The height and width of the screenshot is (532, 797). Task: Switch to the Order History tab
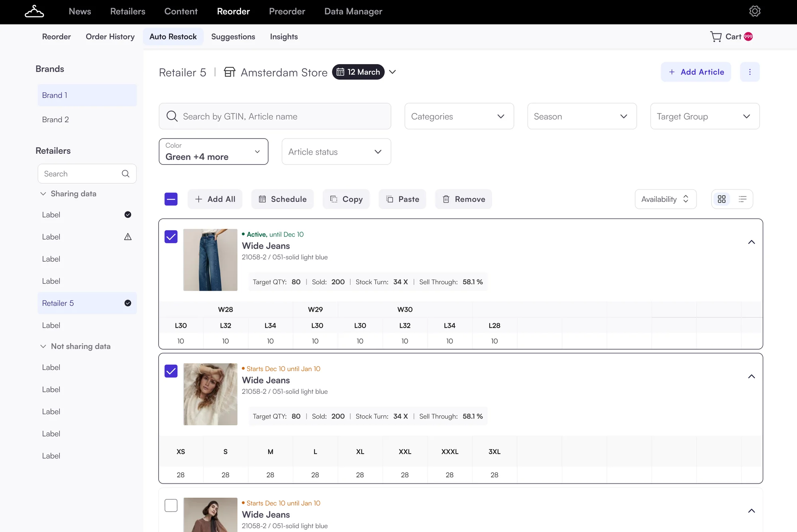point(110,37)
